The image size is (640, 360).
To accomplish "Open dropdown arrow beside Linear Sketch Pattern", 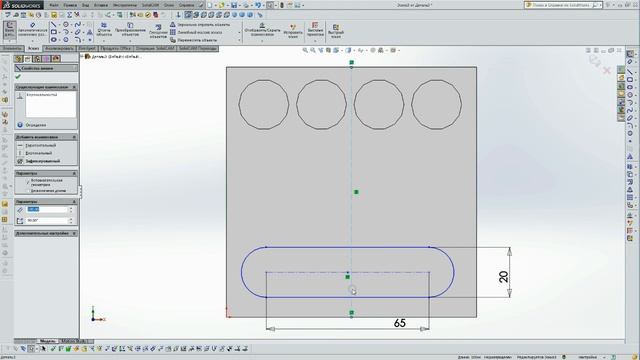I will (239, 32).
